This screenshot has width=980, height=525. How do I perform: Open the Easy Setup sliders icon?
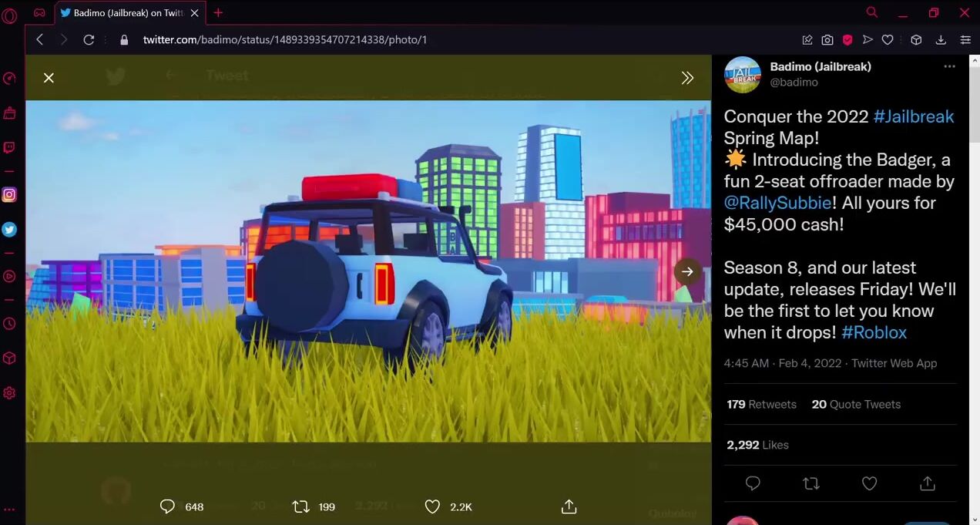click(965, 40)
